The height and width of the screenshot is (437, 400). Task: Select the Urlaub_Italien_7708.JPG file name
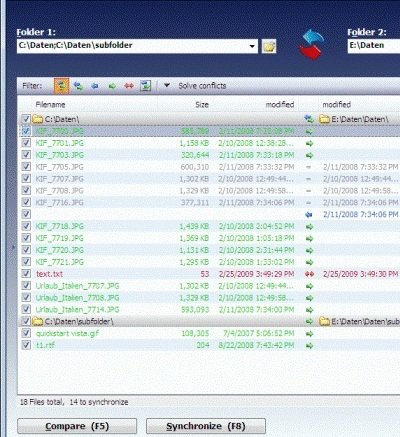(x=77, y=298)
